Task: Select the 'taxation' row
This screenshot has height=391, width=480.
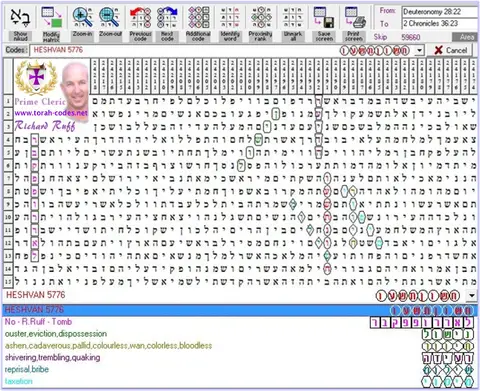Action: pyautogui.click(x=240, y=381)
